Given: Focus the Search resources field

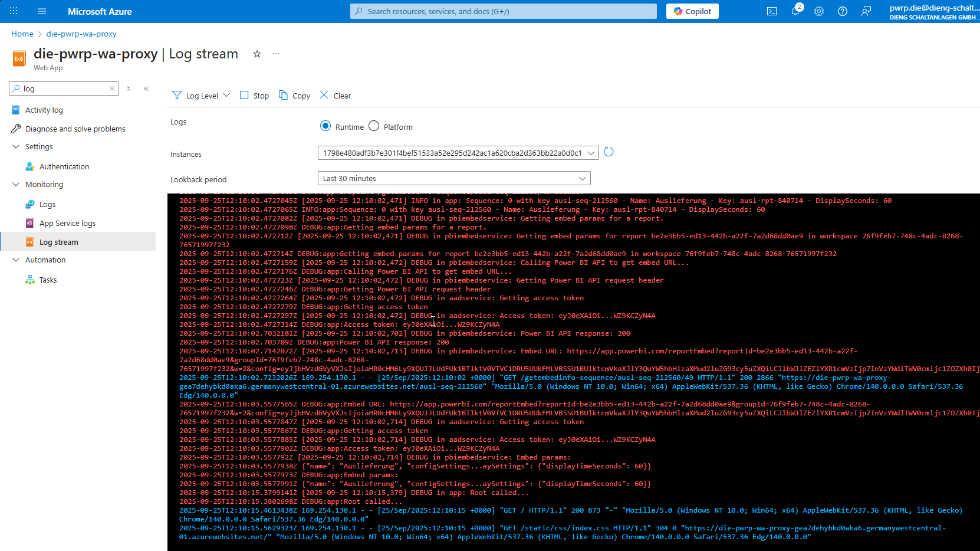Looking at the screenshot, I should tap(504, 11).
